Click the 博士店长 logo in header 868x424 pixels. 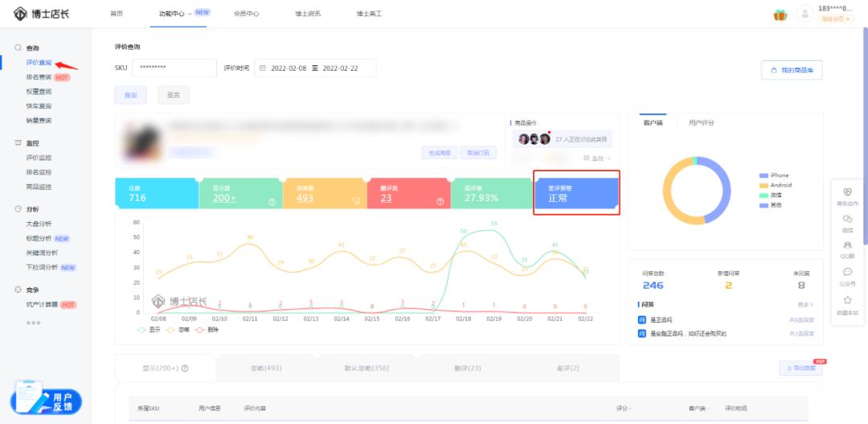(x=42, y=14)
